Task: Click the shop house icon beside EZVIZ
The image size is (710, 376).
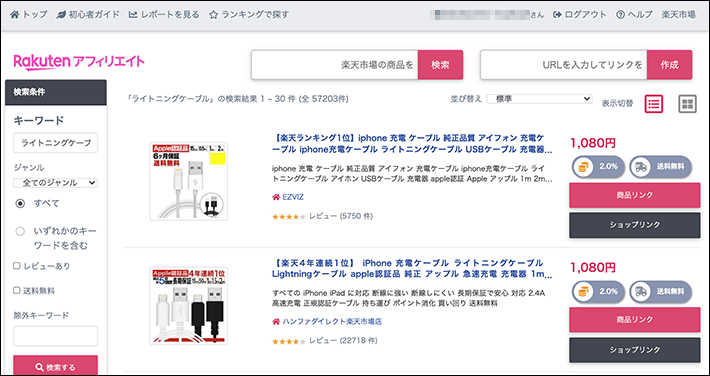Action: pos(276,197)
